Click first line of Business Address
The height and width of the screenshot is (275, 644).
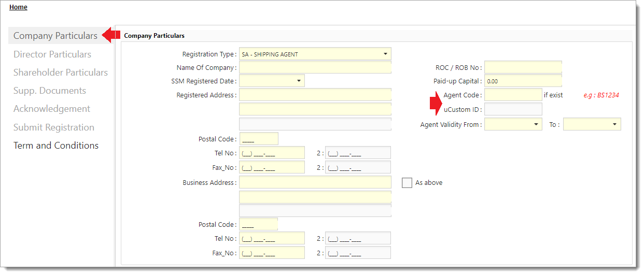315,182
